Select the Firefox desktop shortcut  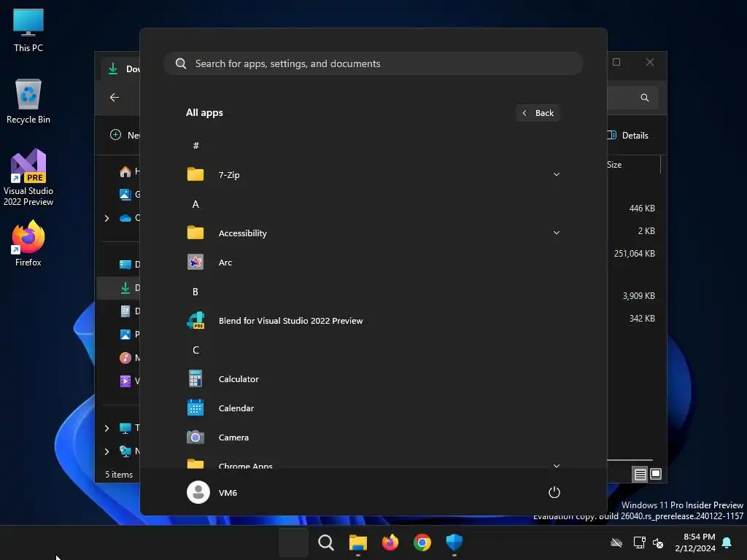point(28,244)
